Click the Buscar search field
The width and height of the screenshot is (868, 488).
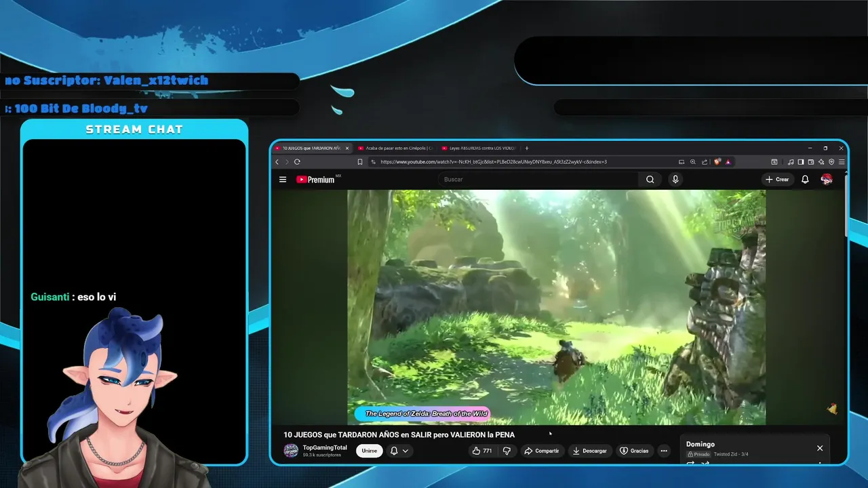click(539, 180)
